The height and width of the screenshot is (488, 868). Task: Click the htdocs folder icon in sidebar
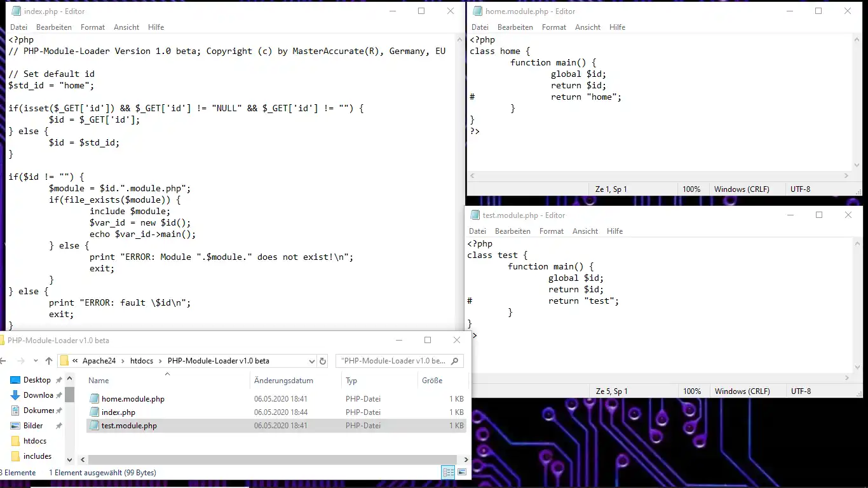(x=15, y=441)
